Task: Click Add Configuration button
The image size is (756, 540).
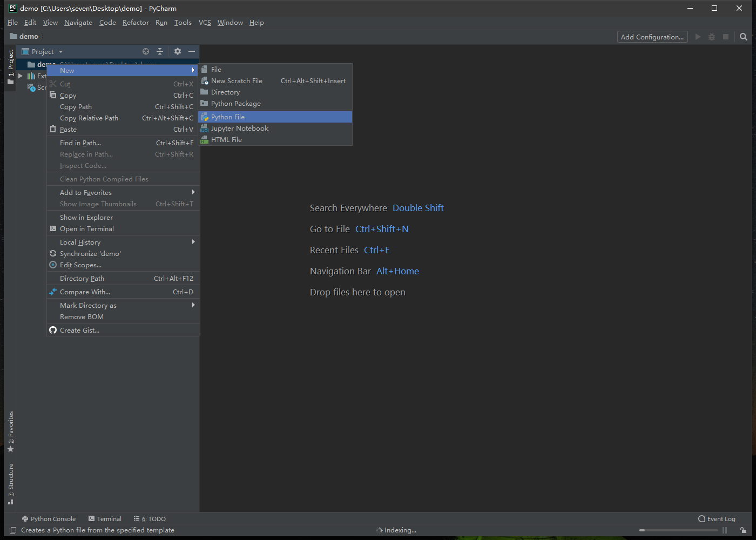Action: (x=652, y=37)
